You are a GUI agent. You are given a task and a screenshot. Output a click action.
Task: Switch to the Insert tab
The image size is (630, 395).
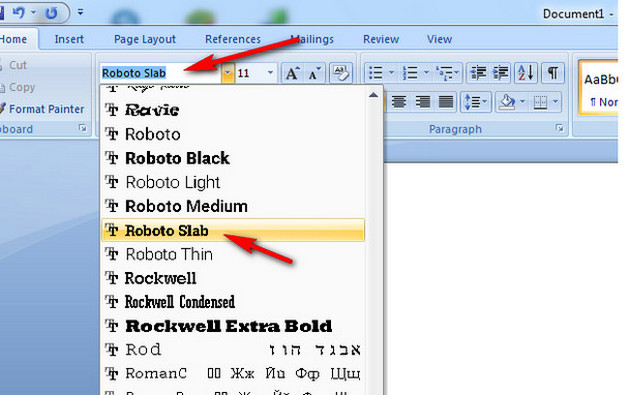pyautogui.click(x=69, y=39)
